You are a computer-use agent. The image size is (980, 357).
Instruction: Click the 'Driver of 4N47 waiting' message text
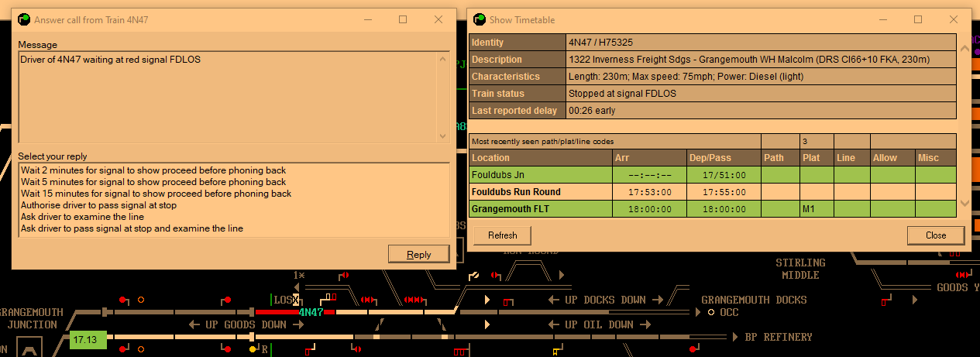pyautogui.click(x=110, y=60)
